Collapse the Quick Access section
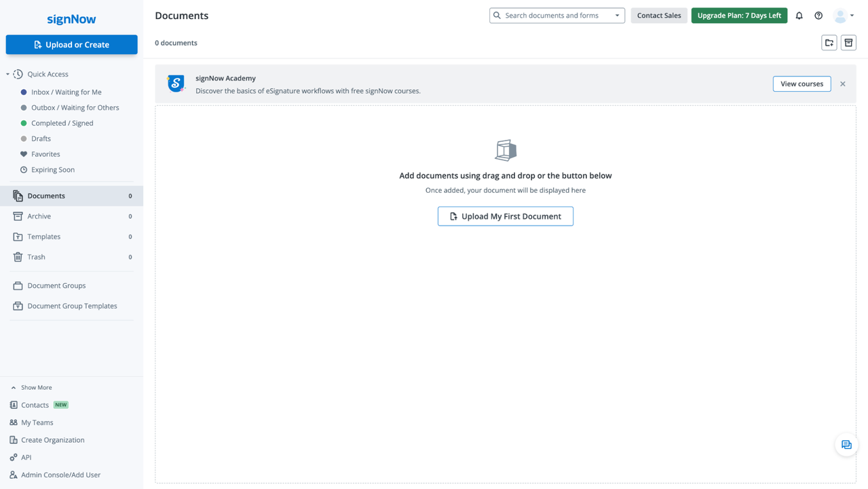Image resolution: width=868 pixels, height=489 pixels. coord(8,74)
